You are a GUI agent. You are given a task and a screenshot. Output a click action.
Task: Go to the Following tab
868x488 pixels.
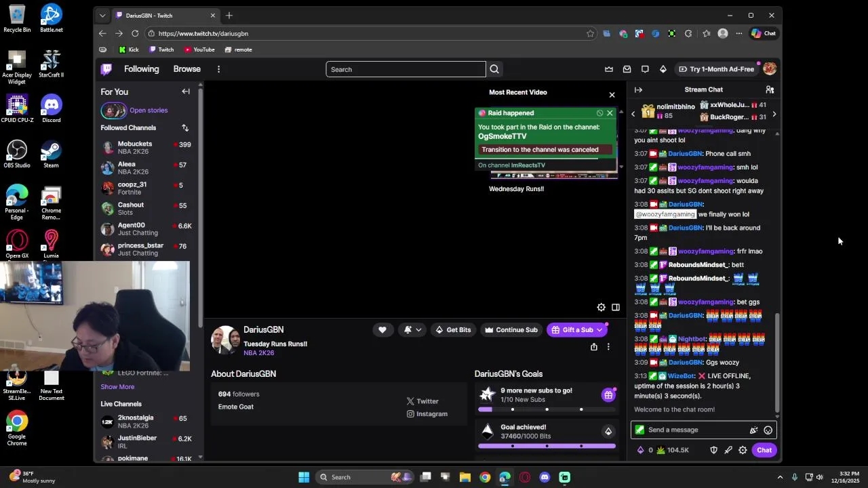point(141,69)
